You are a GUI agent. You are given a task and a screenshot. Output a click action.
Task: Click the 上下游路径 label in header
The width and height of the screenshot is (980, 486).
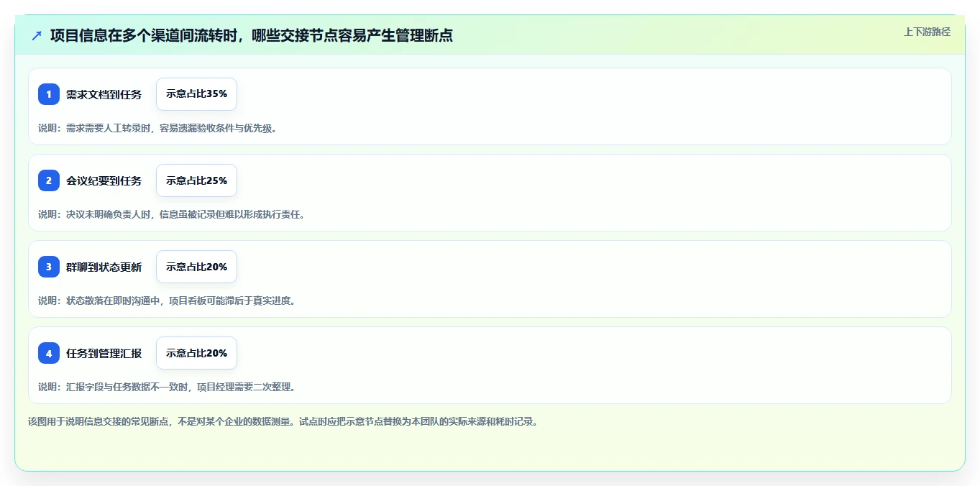[927, 32]
